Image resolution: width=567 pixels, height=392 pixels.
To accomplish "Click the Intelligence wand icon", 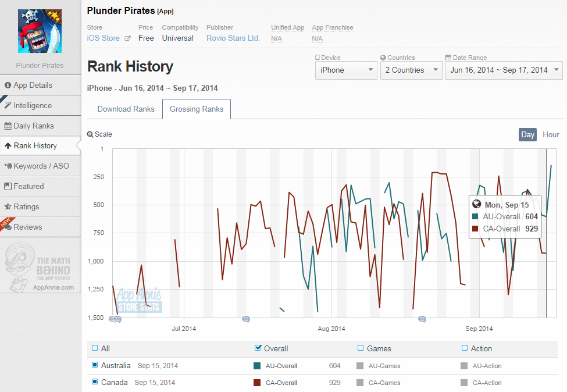I will 8,106.
